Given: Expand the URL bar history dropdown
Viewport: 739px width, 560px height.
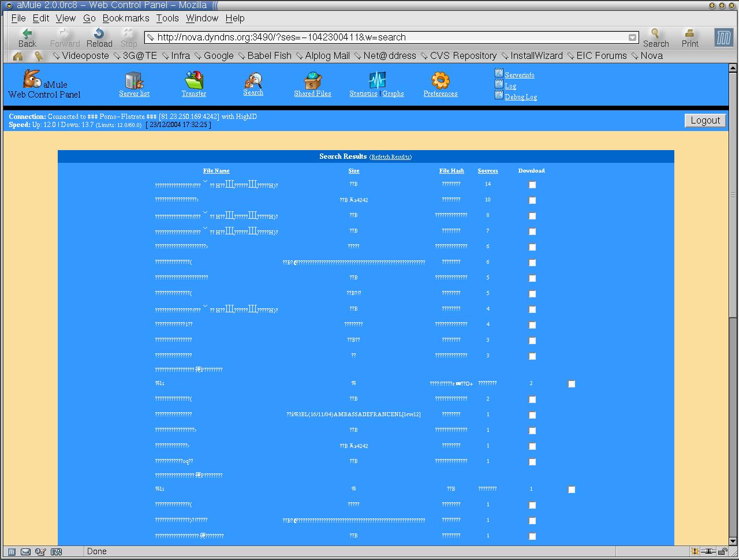Looking at the screenshot, I should 632,38.
